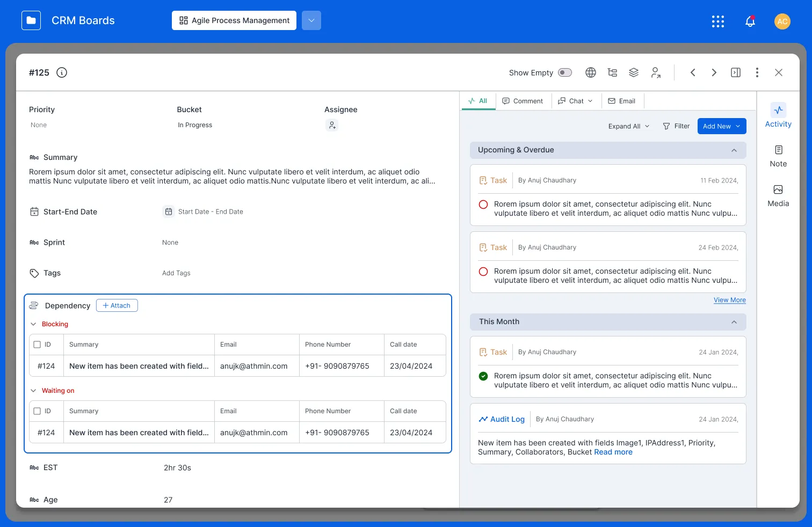Collapse the Blocking dependency group

(x=33, y=324)
